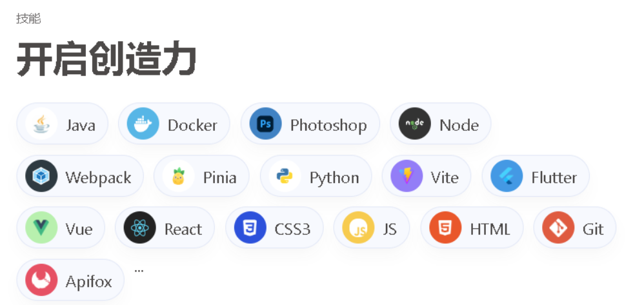Click the React atom icon
The image size is (644, 305).
139,228
